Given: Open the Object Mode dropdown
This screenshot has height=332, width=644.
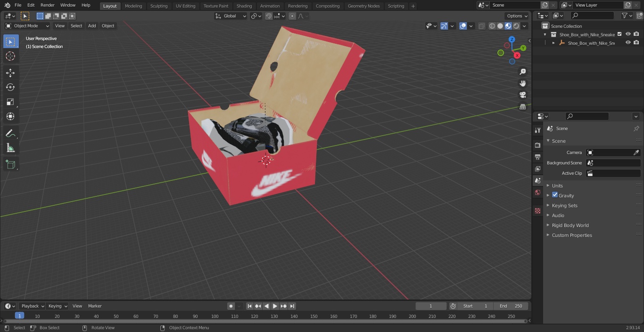Looking at the screenshot, I should coord(27,26).
